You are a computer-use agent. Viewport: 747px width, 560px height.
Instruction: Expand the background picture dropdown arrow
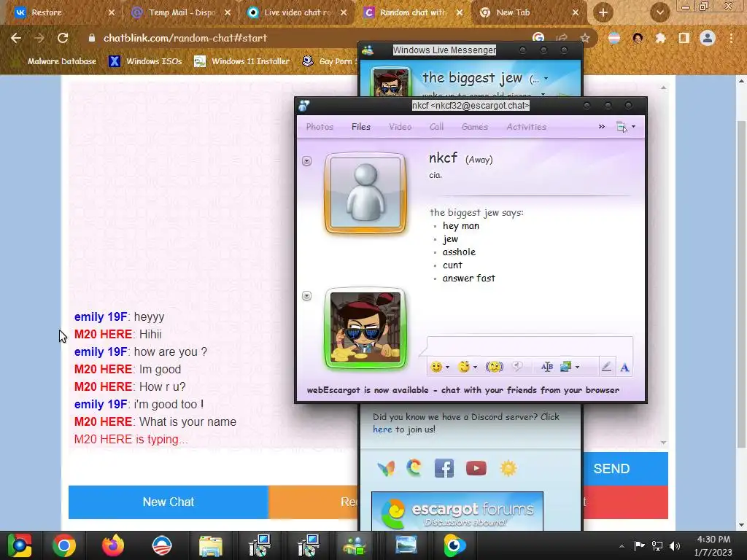coord(578,367)
